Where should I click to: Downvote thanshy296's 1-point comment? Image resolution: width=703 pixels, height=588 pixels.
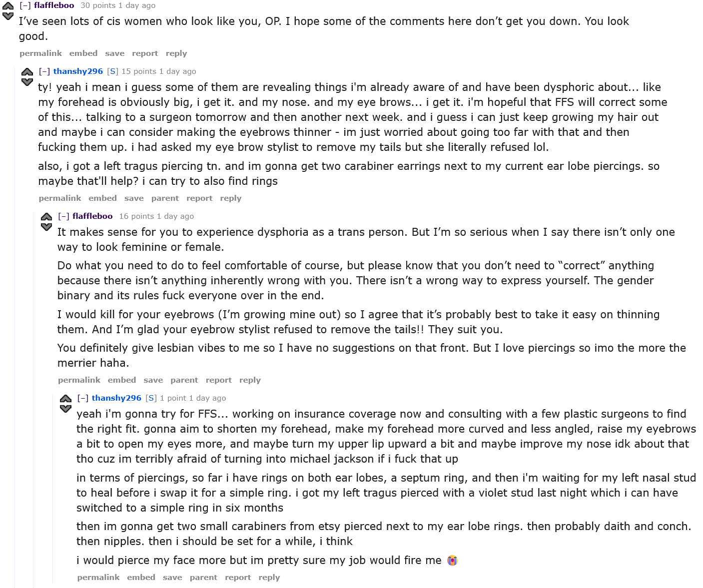click(x=65, y=409)
